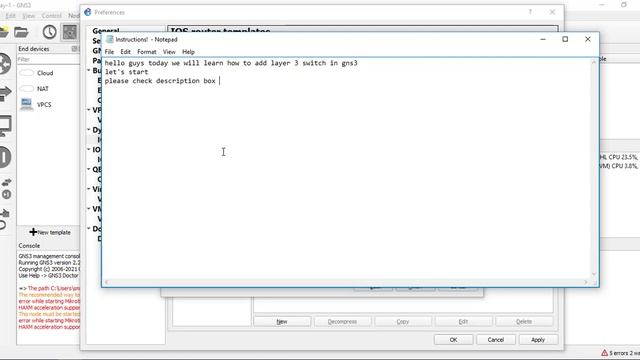Click the add a link cable icon
640x360 pixels.
[x=4, y=219]
